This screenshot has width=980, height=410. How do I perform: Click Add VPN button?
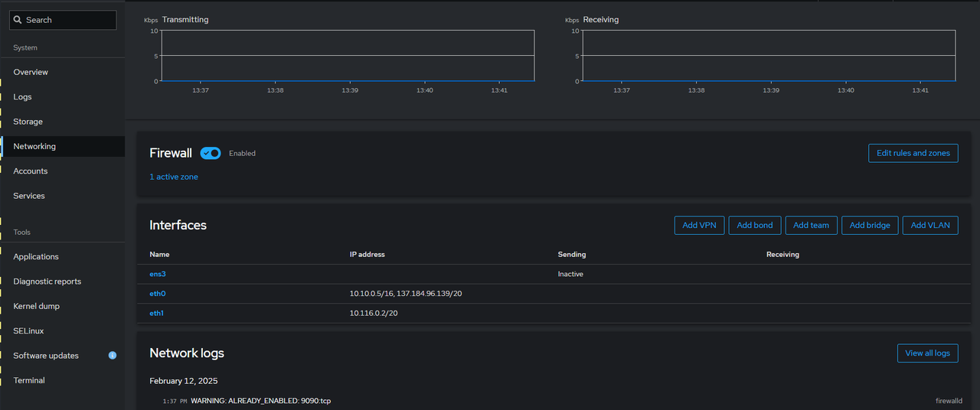[699, 225]
